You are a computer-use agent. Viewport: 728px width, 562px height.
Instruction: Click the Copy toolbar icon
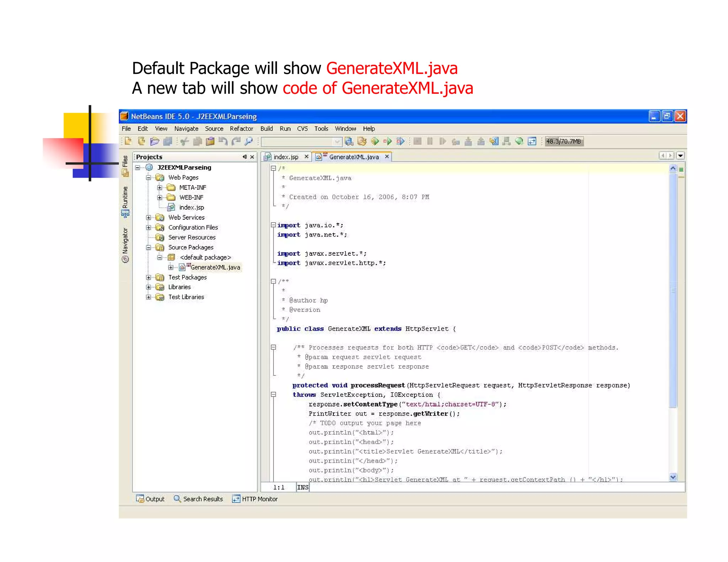click(197, 141)
